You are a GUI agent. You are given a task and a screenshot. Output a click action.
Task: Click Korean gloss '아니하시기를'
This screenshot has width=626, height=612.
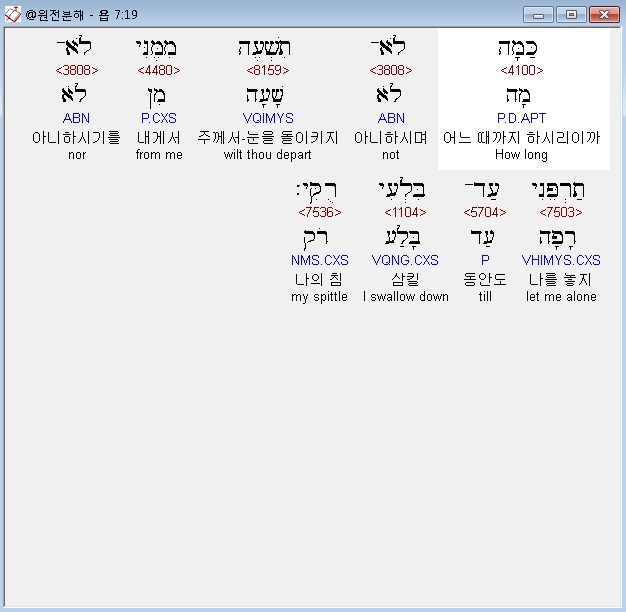click(76, 138)
